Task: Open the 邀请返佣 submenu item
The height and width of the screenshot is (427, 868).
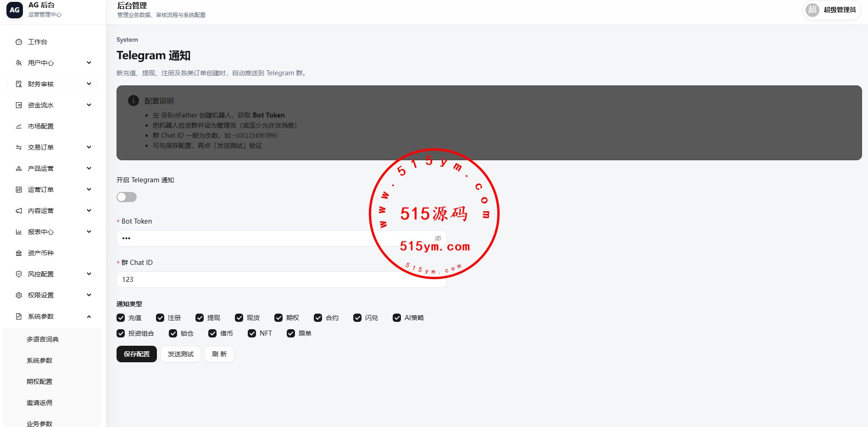Action: [x=53, y=403]
